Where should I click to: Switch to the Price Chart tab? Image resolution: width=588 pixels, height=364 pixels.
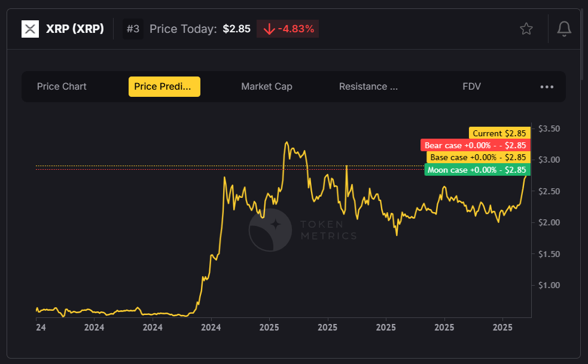coord(62,87)
